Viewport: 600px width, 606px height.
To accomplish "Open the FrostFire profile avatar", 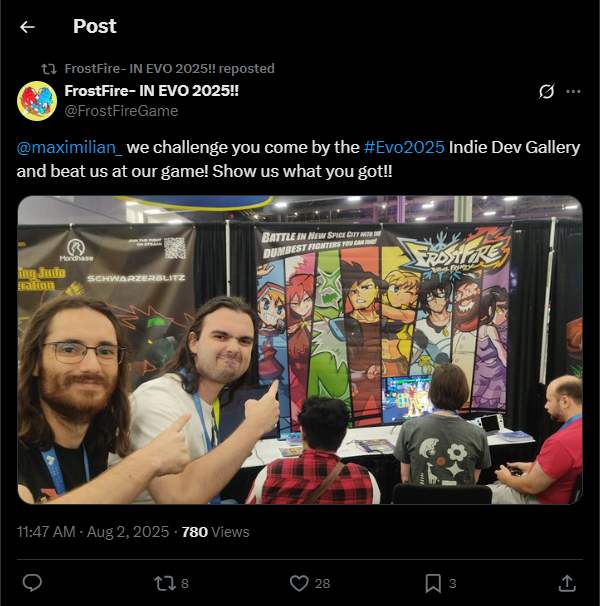I will pos(37,101).
